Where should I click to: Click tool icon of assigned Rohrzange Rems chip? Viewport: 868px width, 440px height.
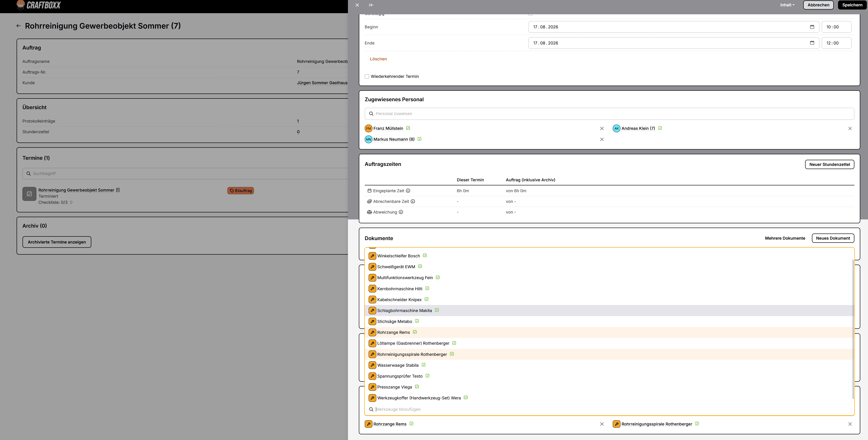point(368,424)
